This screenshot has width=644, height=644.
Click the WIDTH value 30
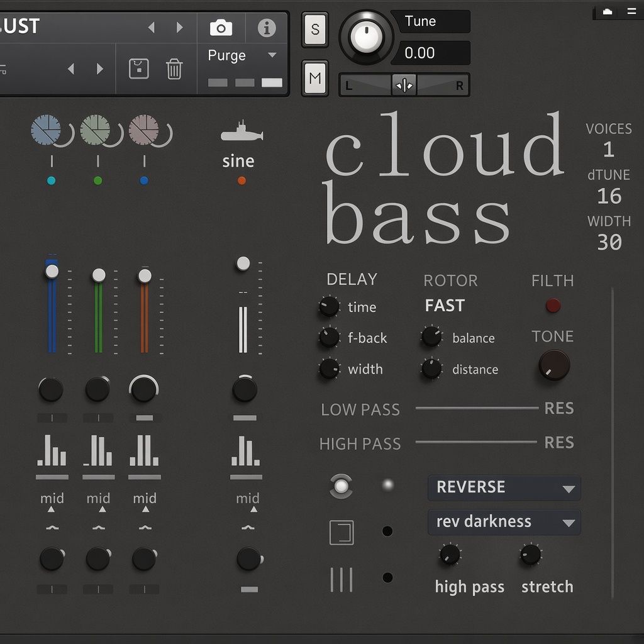pyautogui.click(x=609, y=242)
